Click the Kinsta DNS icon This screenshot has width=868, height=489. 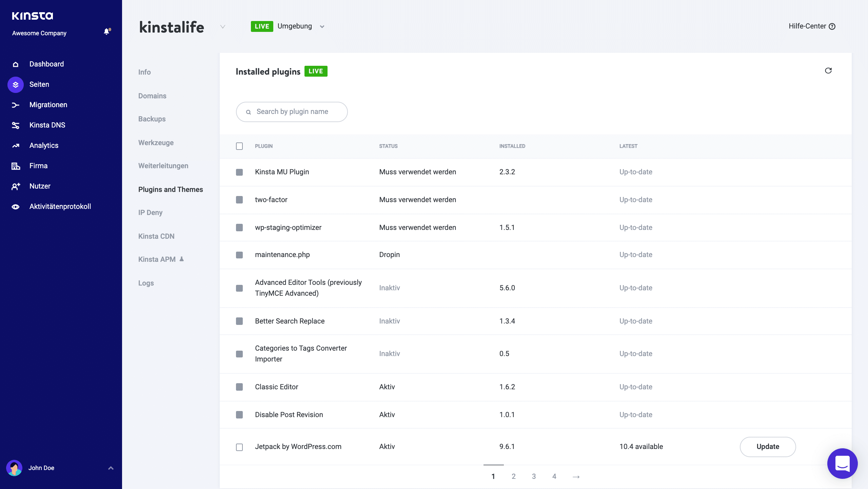point(16,125)
